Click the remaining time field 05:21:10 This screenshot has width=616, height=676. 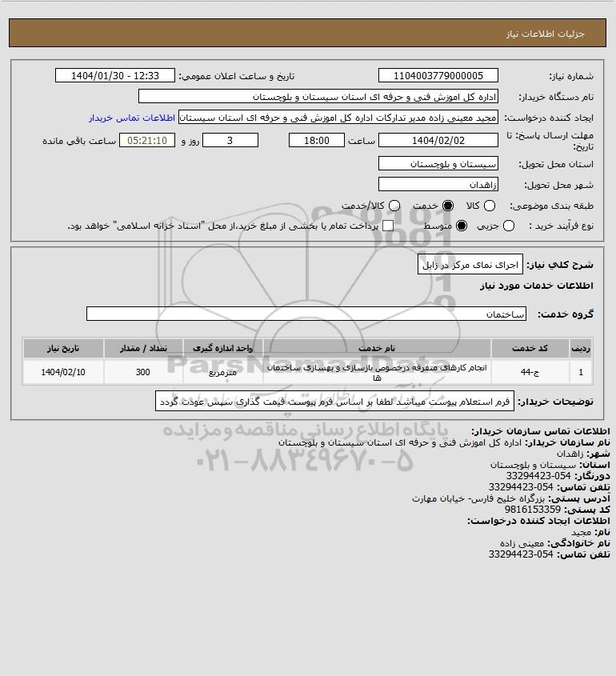coord(147,141)
